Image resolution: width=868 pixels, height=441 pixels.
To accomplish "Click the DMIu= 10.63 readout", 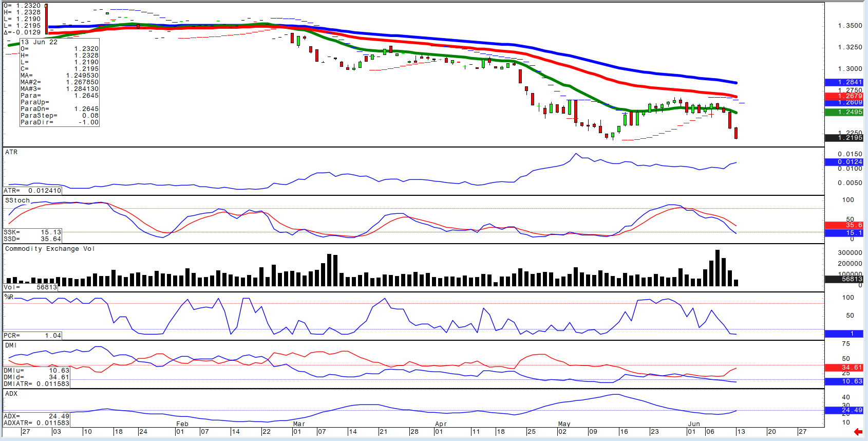I will click(x=36, y=371).
